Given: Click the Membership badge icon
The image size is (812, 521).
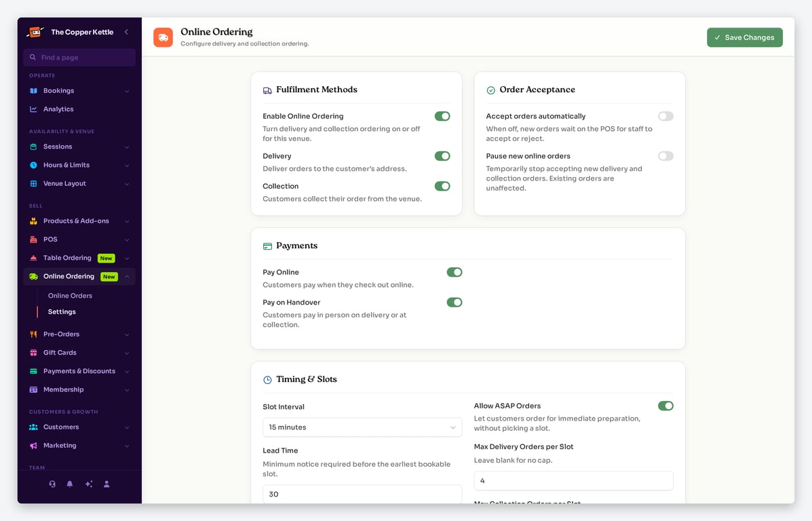Looking at the screenshot, I should 33,390.
